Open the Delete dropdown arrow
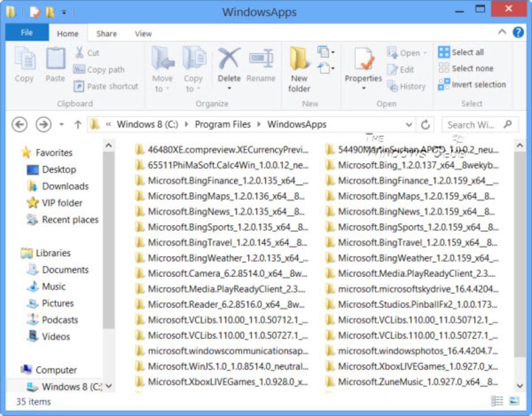This screenshot has height=416, width=532. (229, 89)
